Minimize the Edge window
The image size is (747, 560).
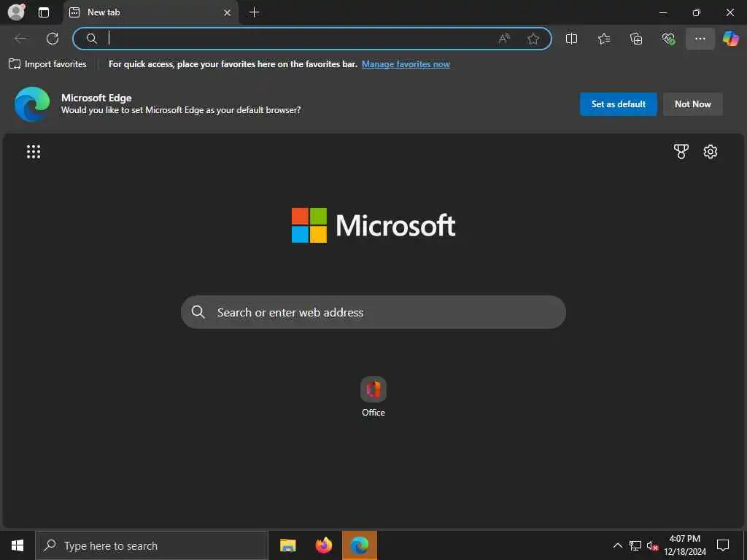click(663, 12)
